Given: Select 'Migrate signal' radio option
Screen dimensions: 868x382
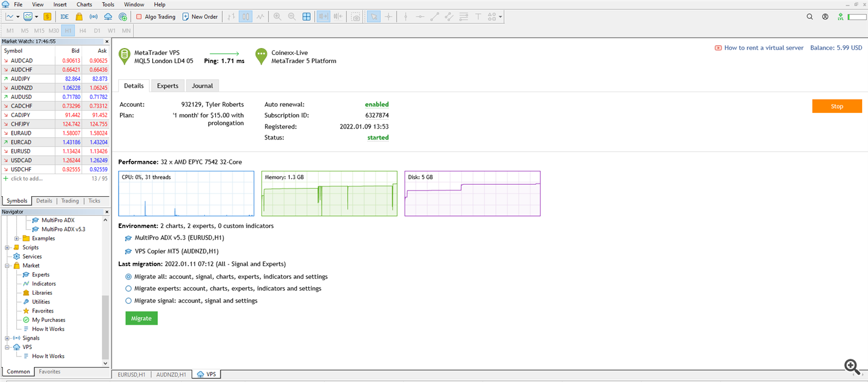Looking at the screenshot, I should 128,300.
